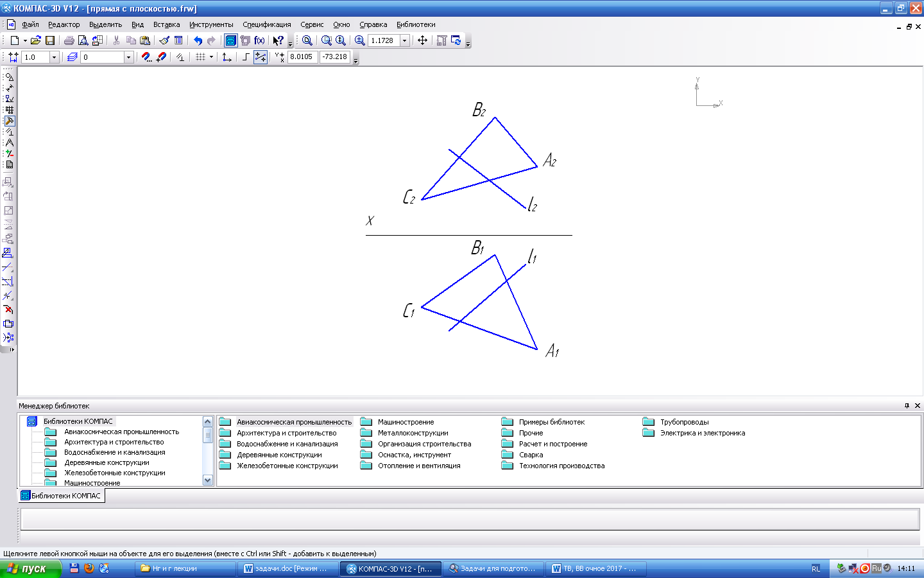
Task: Click the Undo arrow icon
Action: pyautogui.click(x=198, y=40)
